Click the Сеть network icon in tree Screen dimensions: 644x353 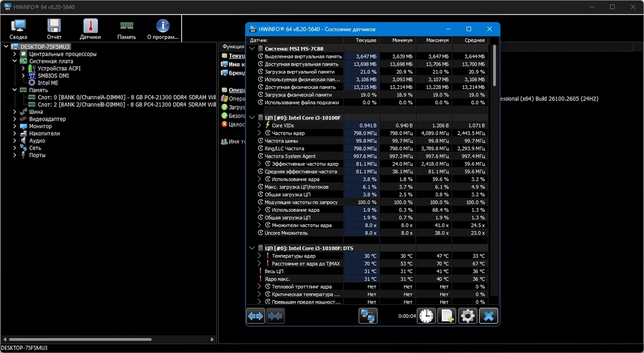pos(24,148)
